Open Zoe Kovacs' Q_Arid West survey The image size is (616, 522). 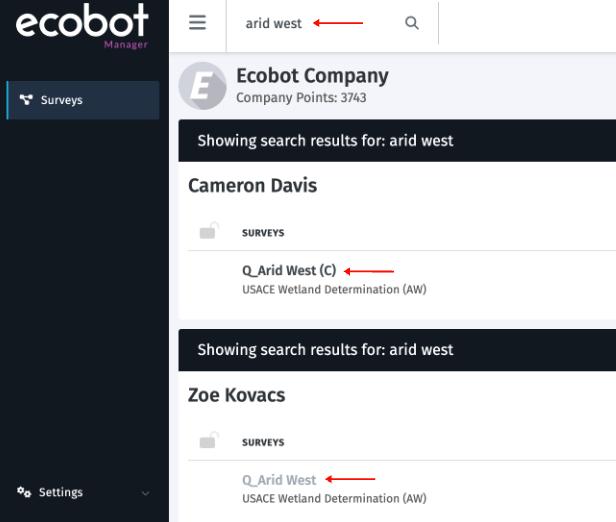[279, 480]
